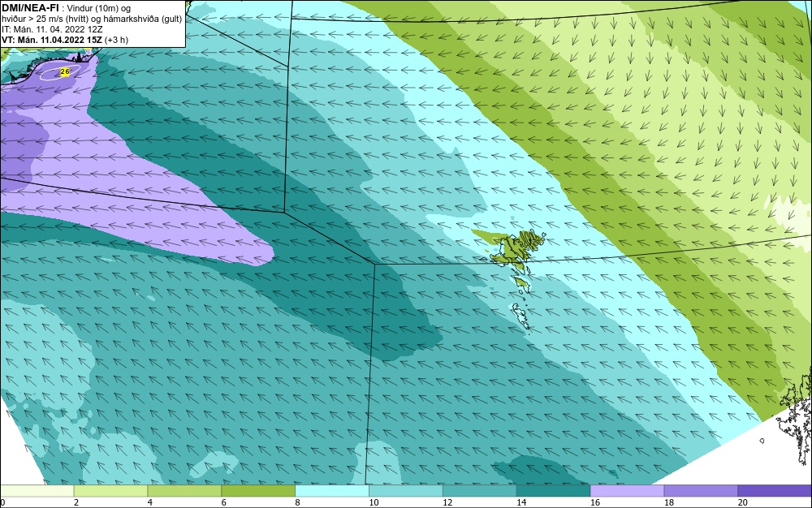Select the 6–8 m/s olive green legend swatch
This screenshot has height=508, width=812.
coord(258,490)
